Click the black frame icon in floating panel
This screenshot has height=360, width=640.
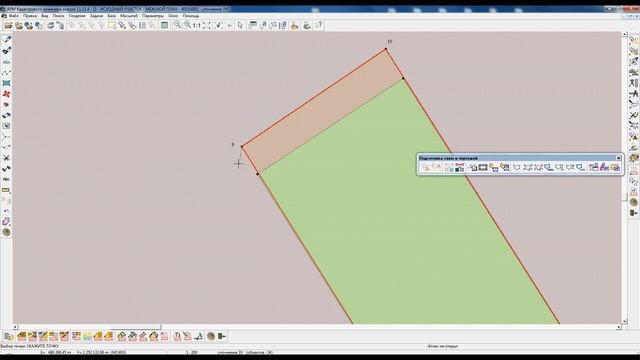(x=483, y=167)
